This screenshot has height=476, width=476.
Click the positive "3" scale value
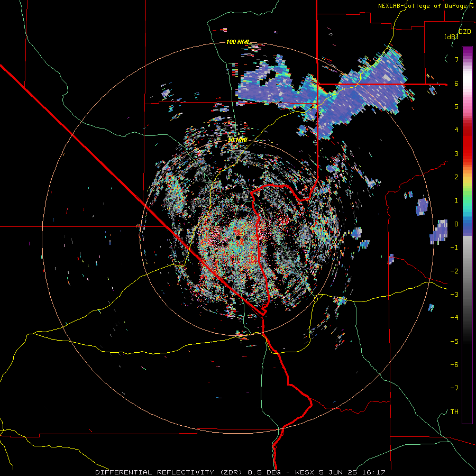point(456,153)
